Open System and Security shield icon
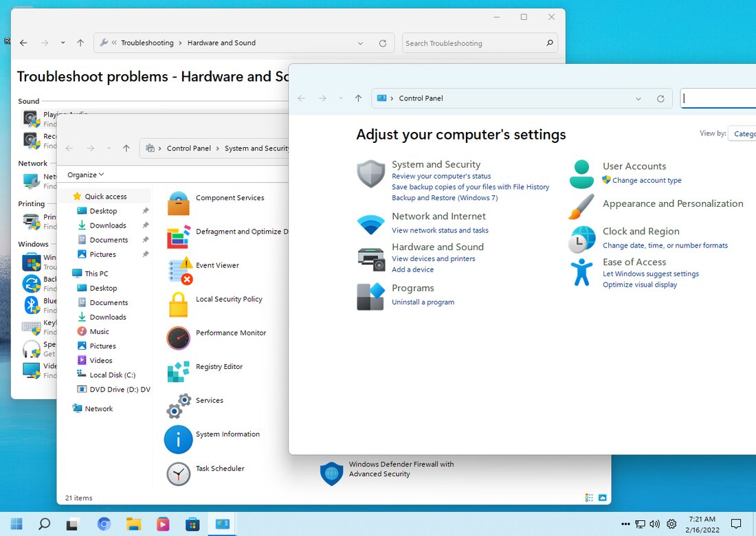The height and width of the screenshot is (536, 756). (370, 174)
